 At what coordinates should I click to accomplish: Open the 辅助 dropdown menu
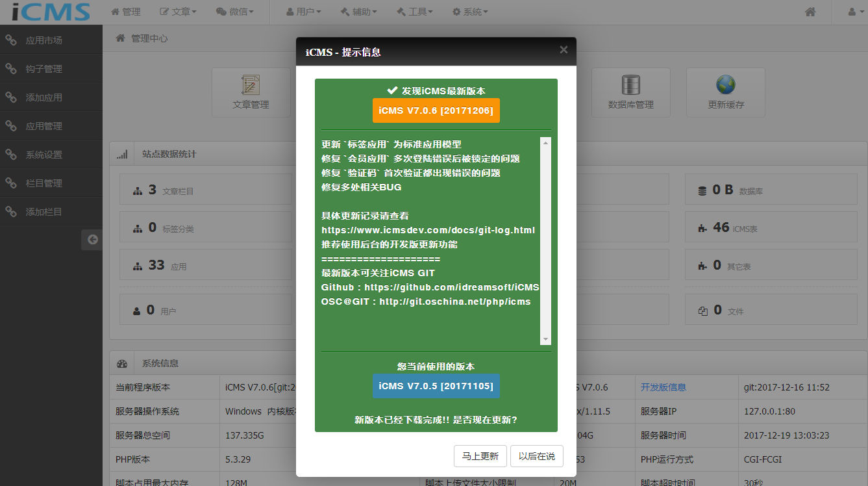[x=359, y=12]
